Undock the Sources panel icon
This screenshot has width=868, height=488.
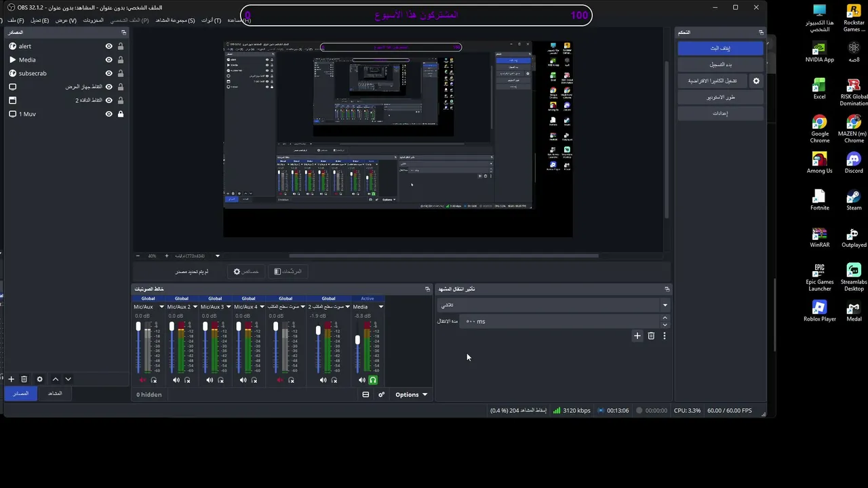(x=123, y=32)
